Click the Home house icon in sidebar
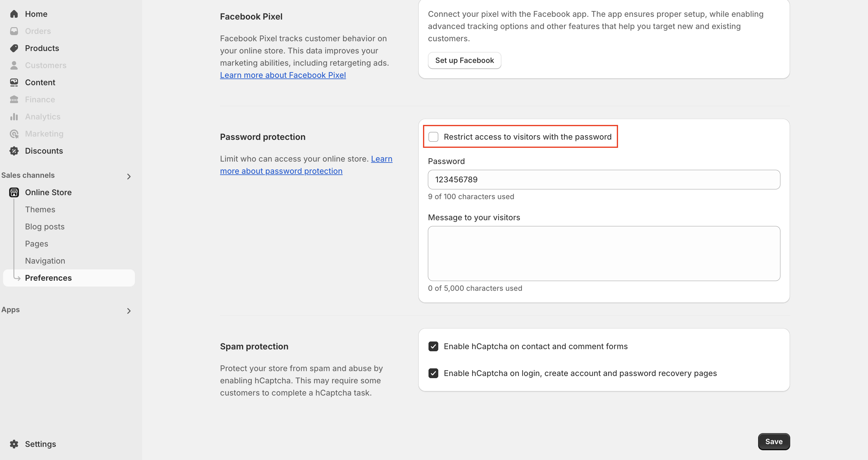Viewport: 868px width, 460px height. tap(14, 14)
